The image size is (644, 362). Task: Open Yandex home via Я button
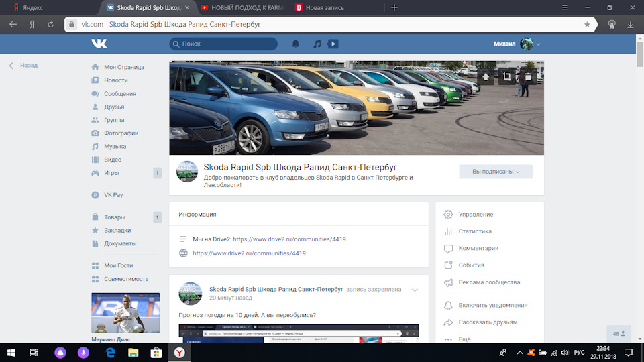(x=32, y=25)
